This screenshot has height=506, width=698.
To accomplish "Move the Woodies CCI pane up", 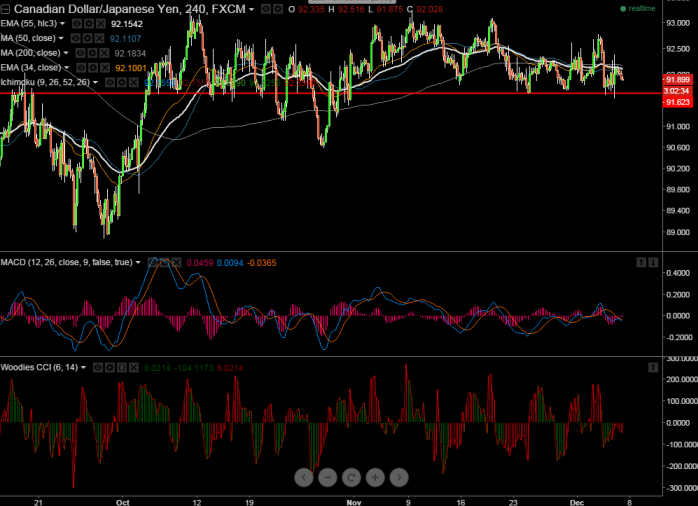I will point(653,368).
